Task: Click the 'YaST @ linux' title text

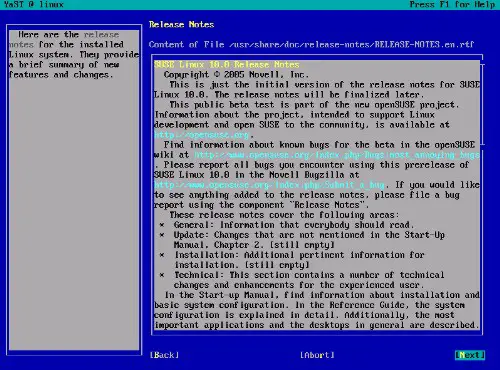Action: click(34, 5)
